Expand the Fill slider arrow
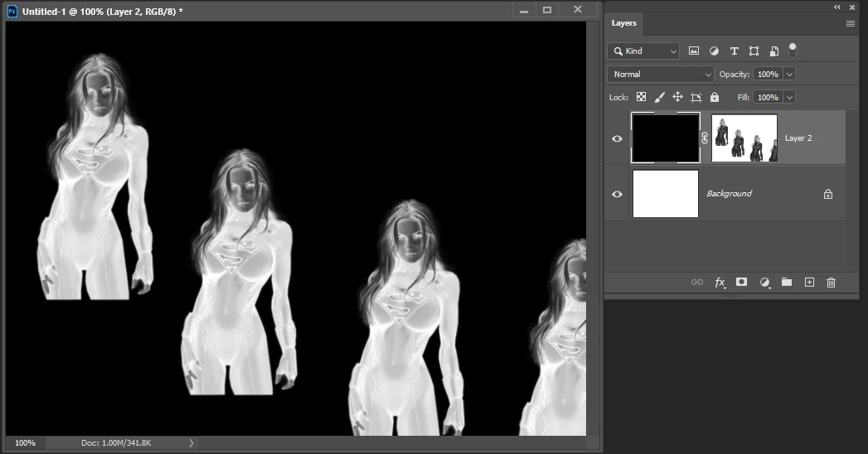Image resolution: width=868 pixels, height=454 pixels. (x=790, y=97)
